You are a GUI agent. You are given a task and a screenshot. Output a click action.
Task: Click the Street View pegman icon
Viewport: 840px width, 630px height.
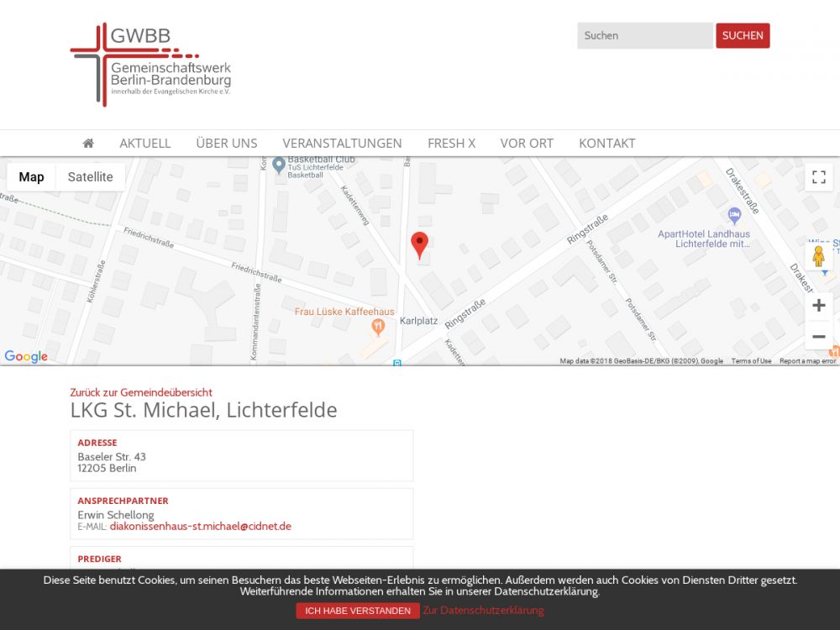(x=818, y=257)
